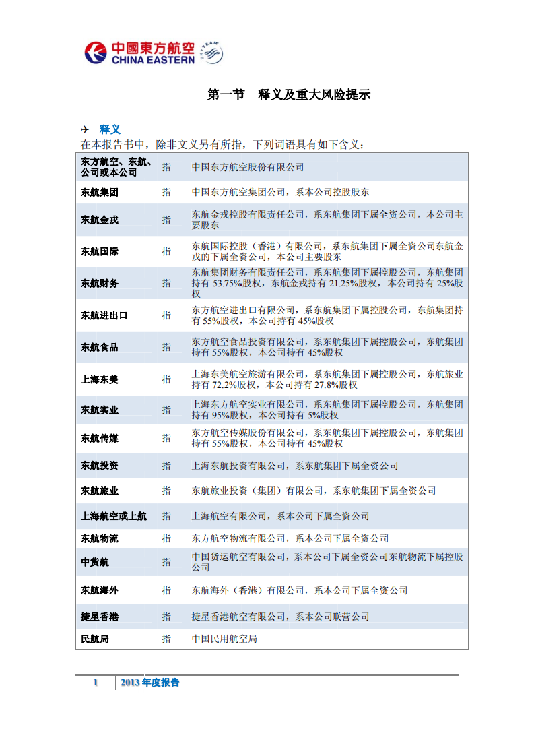The height and width of the screenshot is (756, 534).
Task: Click the term 东航财务
Action: point(99,284)
